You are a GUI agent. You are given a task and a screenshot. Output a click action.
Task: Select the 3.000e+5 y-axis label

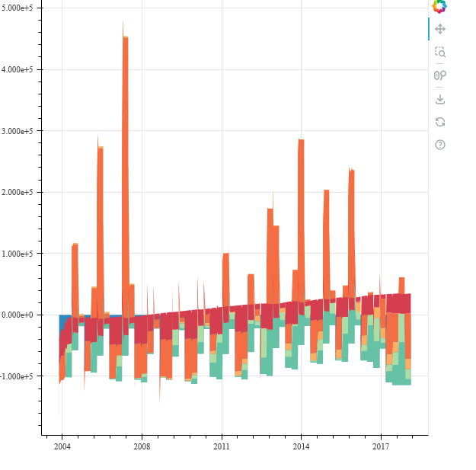coord(17,131)
